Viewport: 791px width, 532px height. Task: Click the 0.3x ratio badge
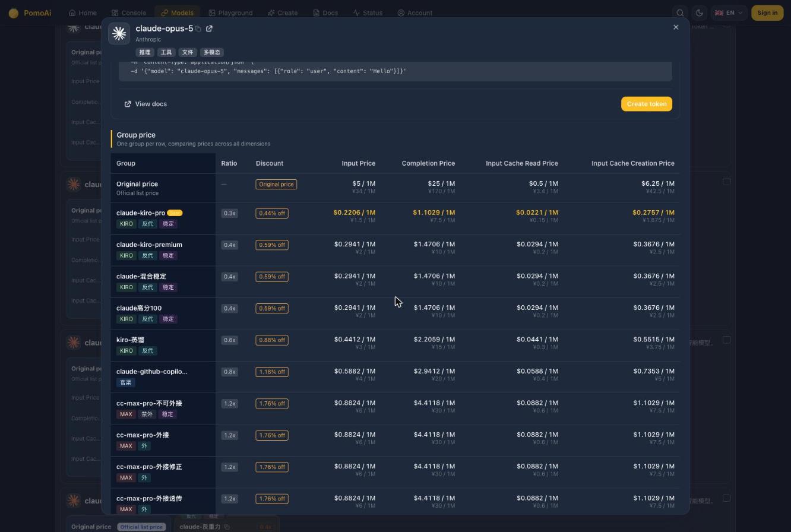coord(229,213)
